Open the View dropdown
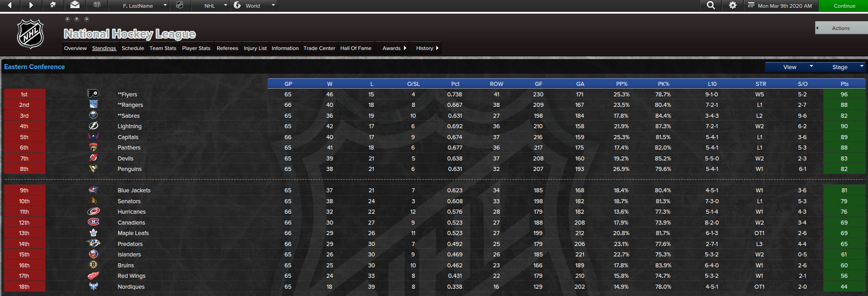The height and width of the screenshot is (296, 868). tap(790, 67)
